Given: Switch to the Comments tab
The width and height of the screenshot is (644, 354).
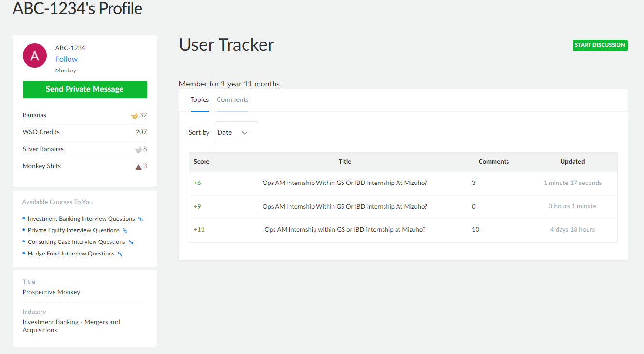Looking at the screenshot, I should point(233,100).
